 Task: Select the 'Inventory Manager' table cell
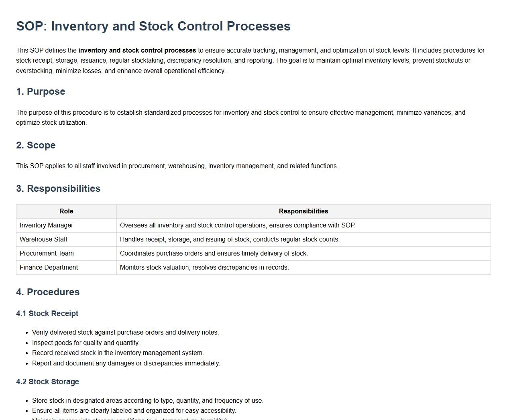[47, 225]
